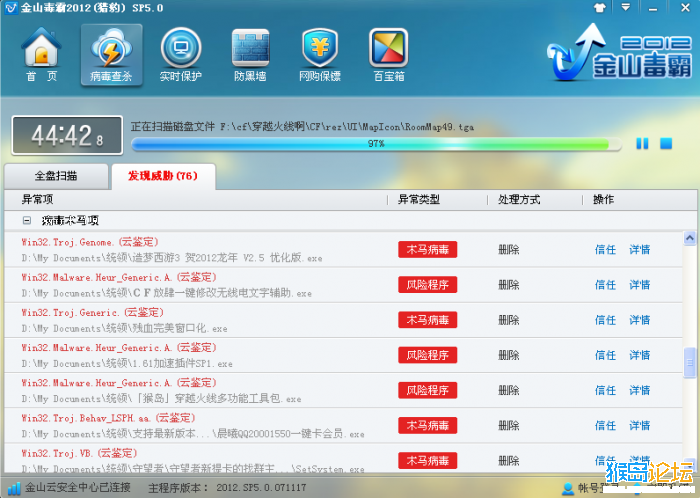
Task: Select threat Win32.Troj.Generic (云鉴定)
Action: [x=93, y=313]
